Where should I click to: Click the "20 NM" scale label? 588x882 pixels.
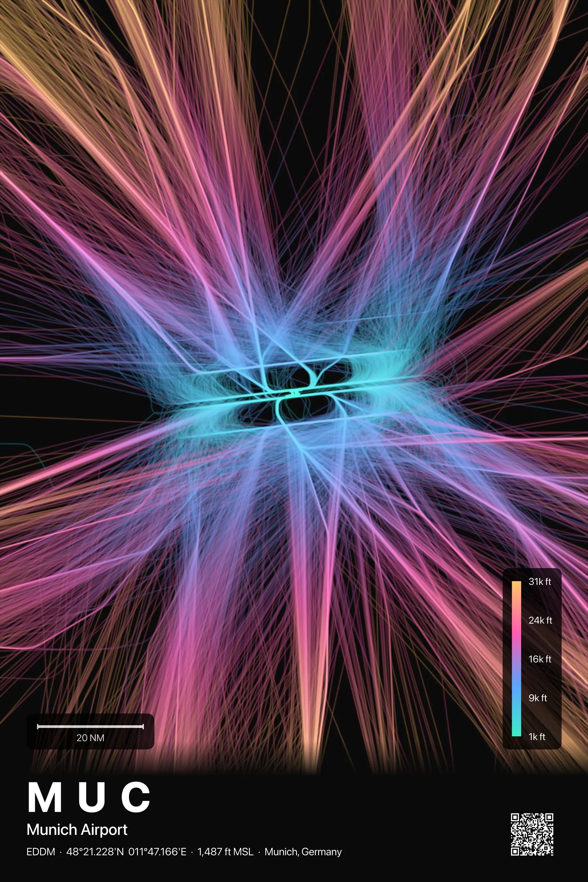pyautogui.click(x=90, y=738)
